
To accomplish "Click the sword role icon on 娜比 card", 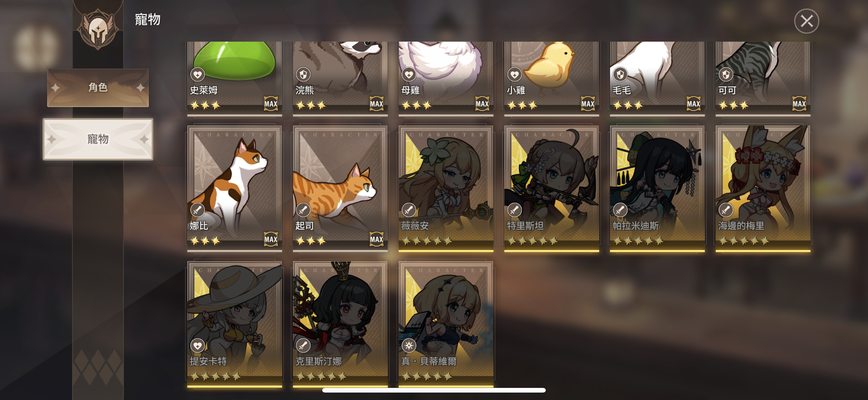I will 198,210.
